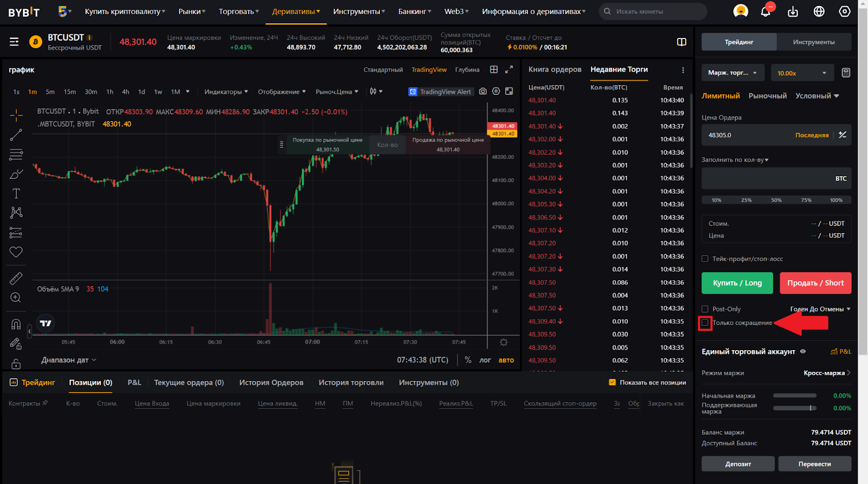Expand the Условный order type dropdown
Screen dimensions: 868x484
(817, 96)
